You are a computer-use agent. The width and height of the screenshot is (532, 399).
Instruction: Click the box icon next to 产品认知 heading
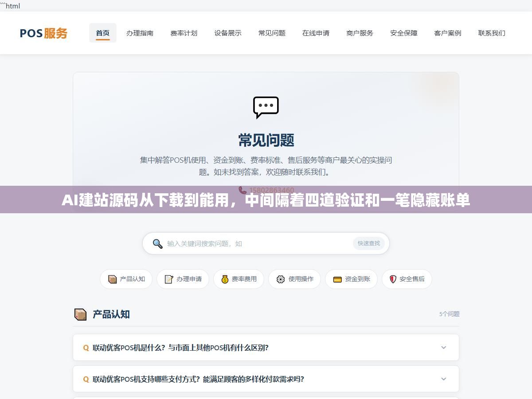pos(80,314)
